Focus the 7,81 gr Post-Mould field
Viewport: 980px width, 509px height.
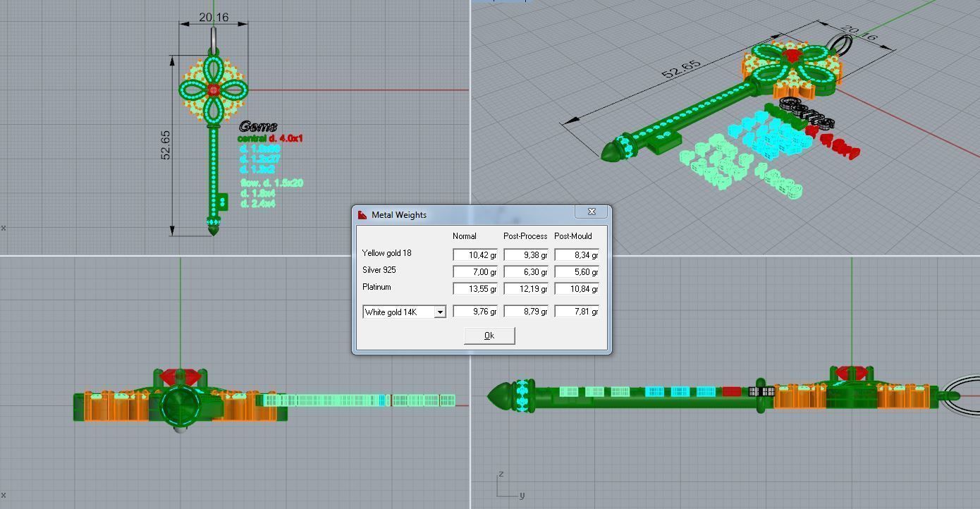[x=577, y=311]
